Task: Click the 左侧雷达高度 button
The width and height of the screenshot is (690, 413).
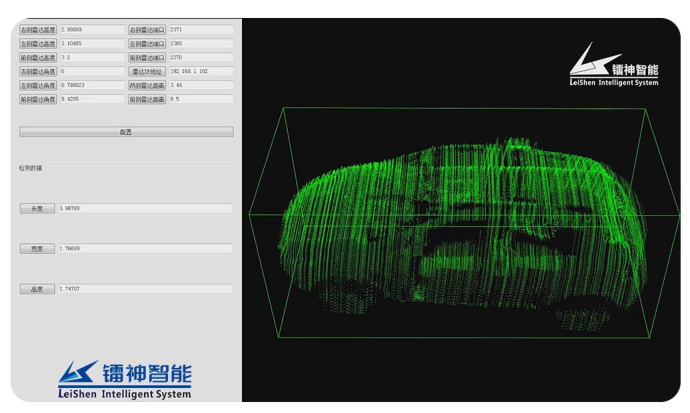Action: coord(38,44)
